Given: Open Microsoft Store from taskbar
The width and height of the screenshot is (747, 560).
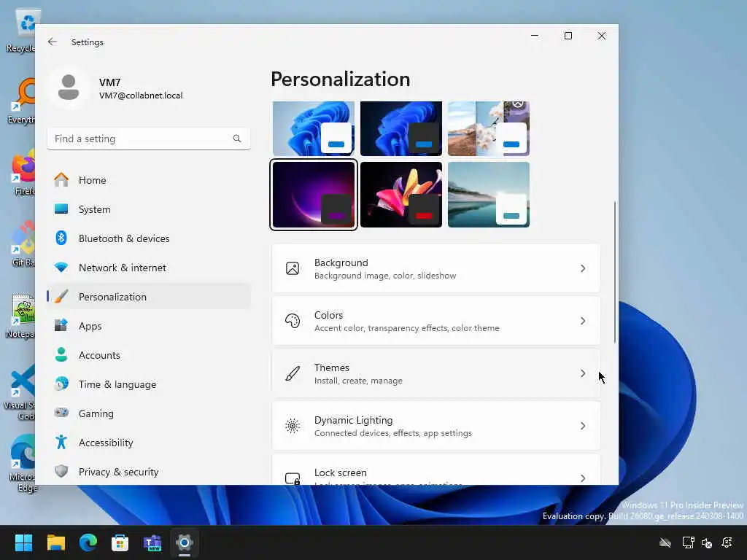Looking at the screenshot, I should (x=120, y=542).
